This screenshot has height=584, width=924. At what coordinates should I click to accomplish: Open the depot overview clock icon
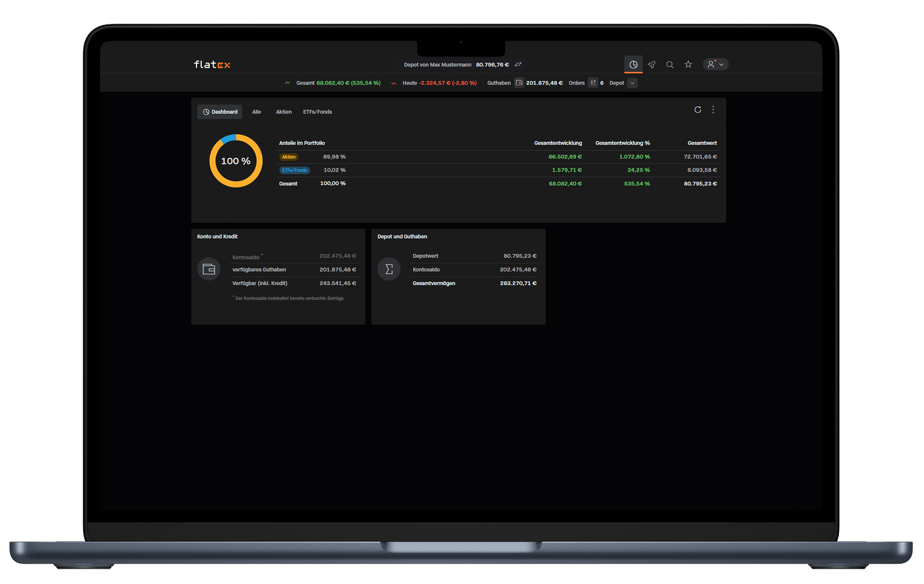click(633, 64)
